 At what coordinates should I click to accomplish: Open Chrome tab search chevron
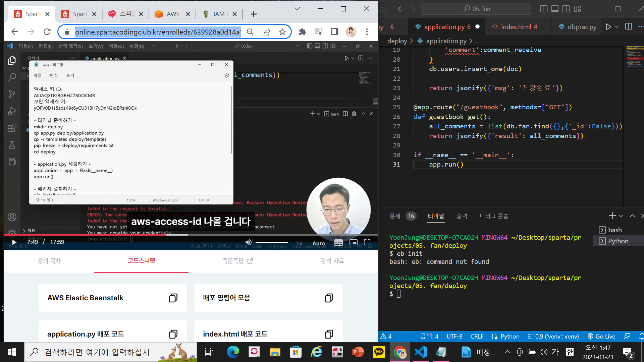pos(297,9)
